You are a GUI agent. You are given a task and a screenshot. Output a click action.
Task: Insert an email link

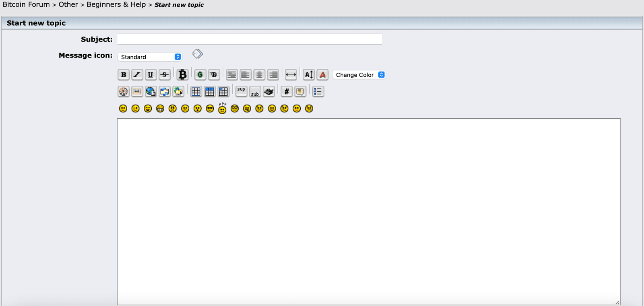pyautogui.click(x=164, y=92)
